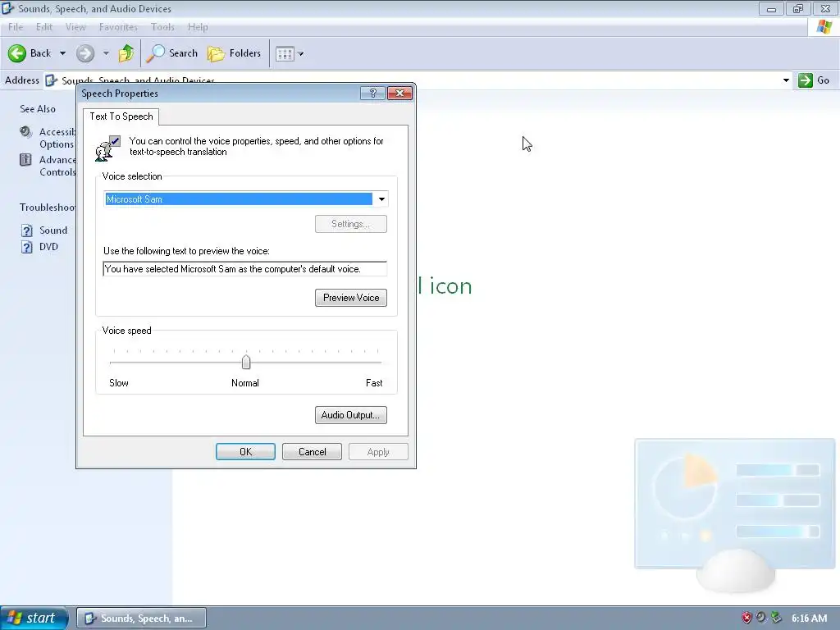Click the address bar speaker icon

pyautogui.click(x=51, y=80)
